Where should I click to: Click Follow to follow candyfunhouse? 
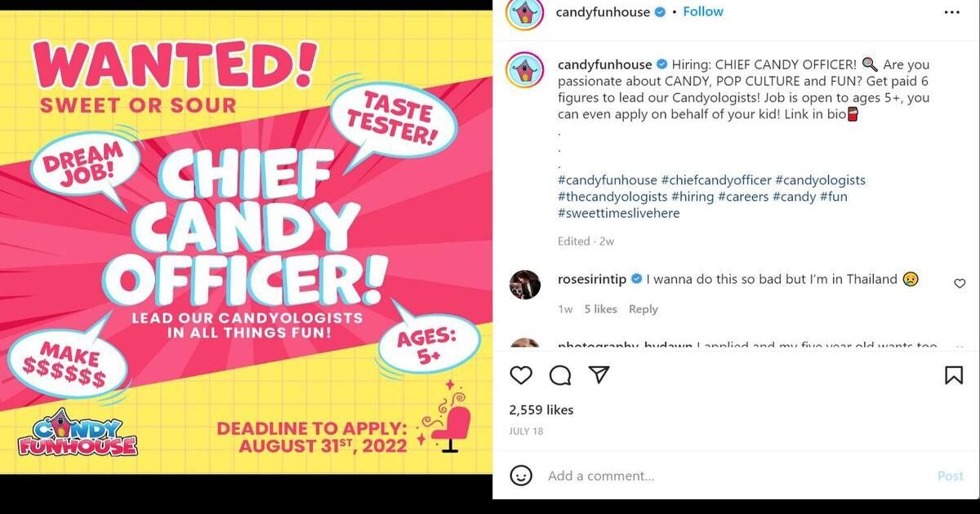[x=703, y=11]
